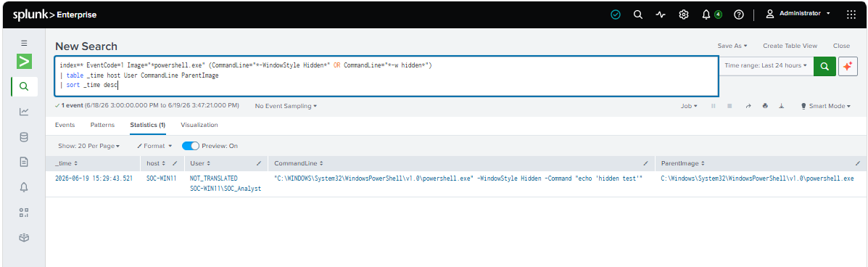Open the Settings gear icon
This screenshot has width=868, height=267.
pos(684,15)
